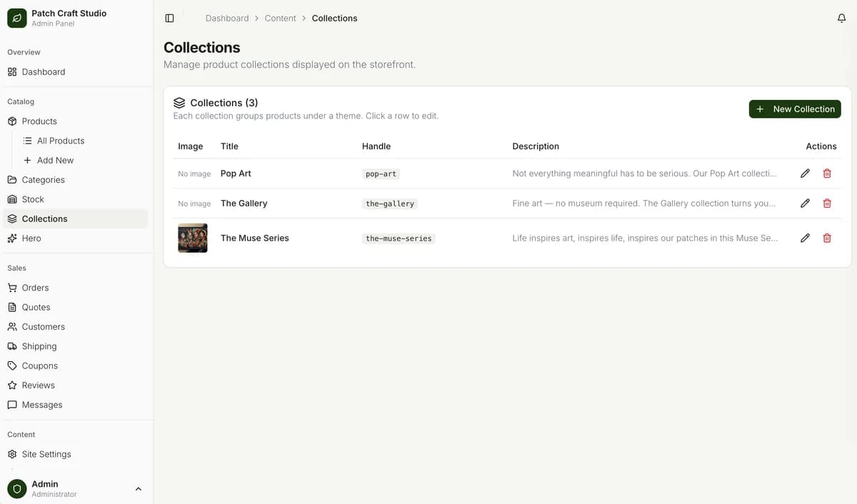This screenshot has height=504, width=857.
Task: Delete the Pop Art collection
Action: point(827,173)
